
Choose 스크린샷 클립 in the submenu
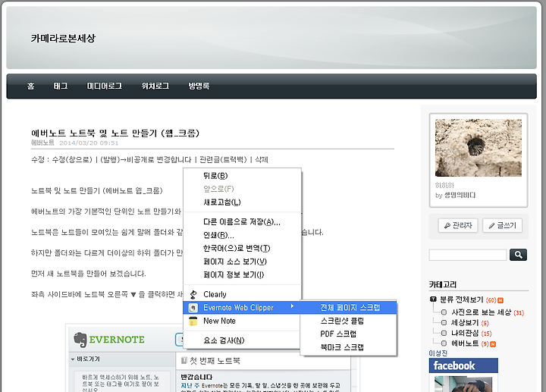[349, 321]
